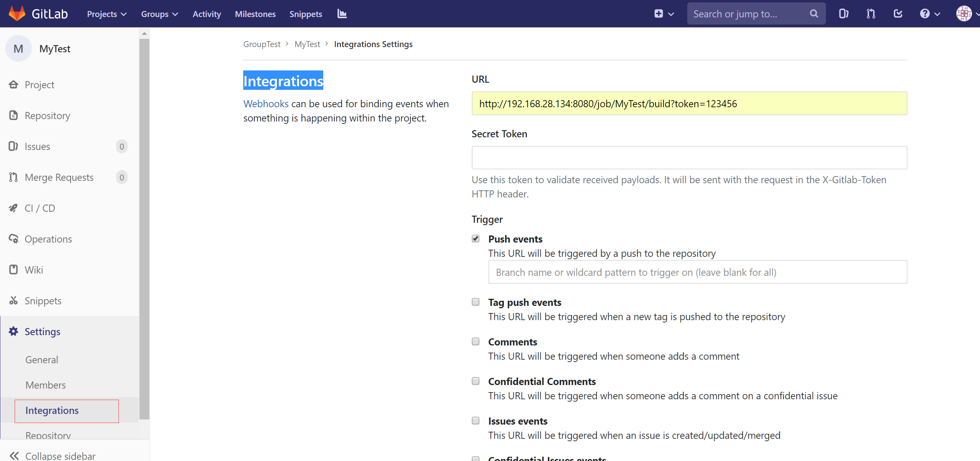Click the Merge Requests count badge 0
980x461 pixels.
(122, 177)
